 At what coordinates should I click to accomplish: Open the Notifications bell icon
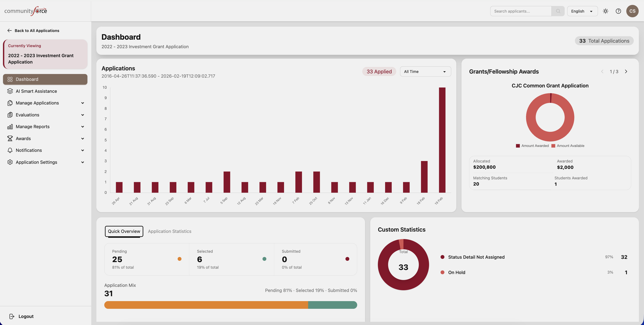pos(10,150)
